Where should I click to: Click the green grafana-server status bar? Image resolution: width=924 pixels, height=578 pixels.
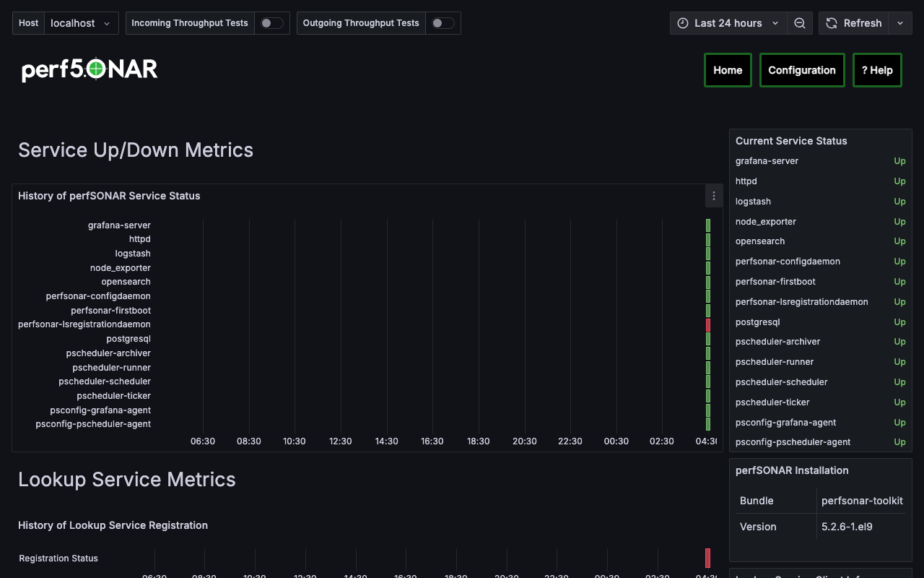(708, 225)
